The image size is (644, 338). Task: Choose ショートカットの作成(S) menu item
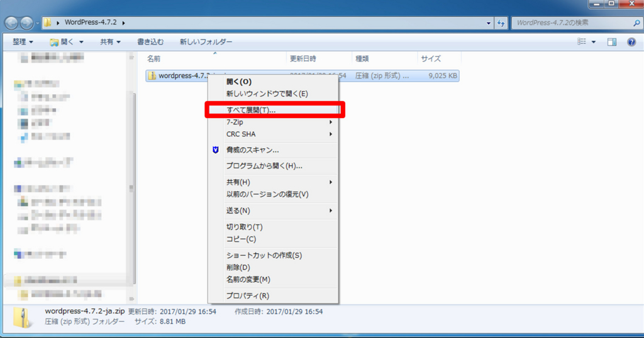click(273, 255)
